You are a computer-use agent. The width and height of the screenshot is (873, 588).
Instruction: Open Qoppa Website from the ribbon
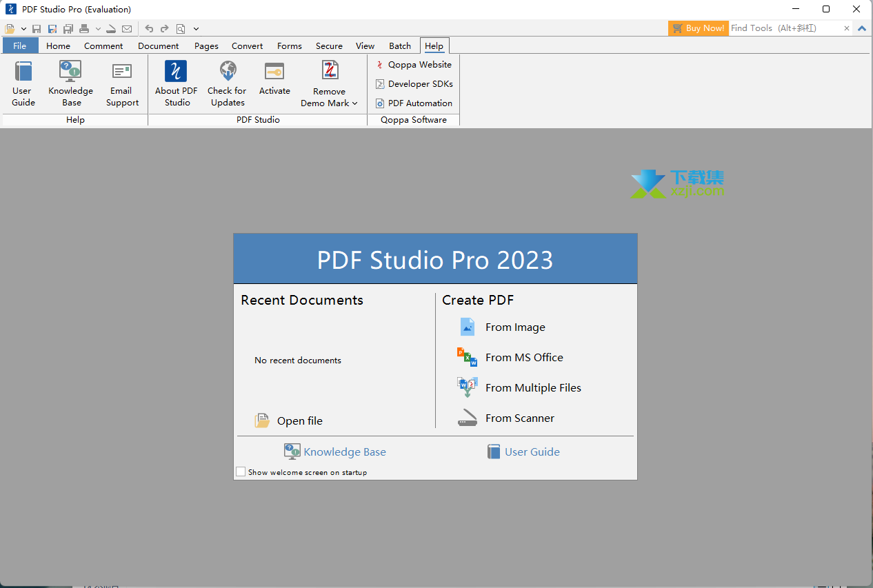414,65
